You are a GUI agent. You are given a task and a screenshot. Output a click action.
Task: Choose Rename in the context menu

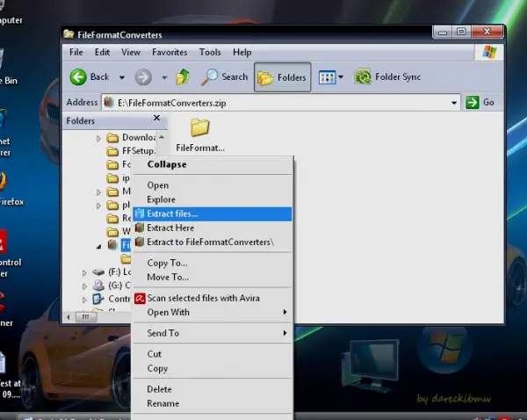212,403
